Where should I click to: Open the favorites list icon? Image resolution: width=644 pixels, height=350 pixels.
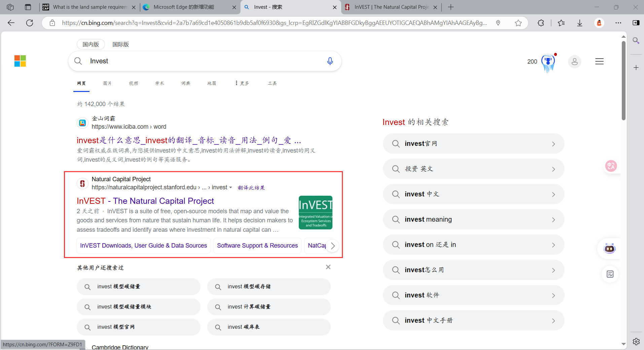pyautogui.click(x=561, y=23)
